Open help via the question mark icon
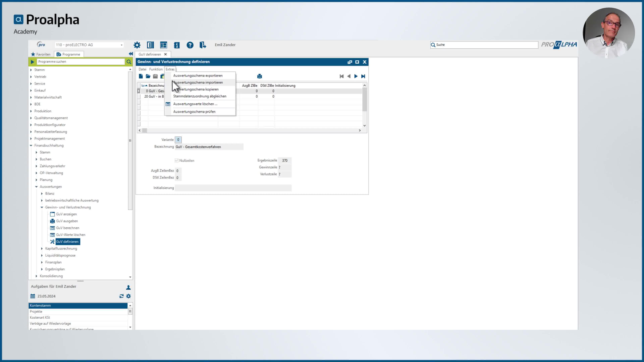This screenshot has width=644, height=362. [x=190, y=45]
